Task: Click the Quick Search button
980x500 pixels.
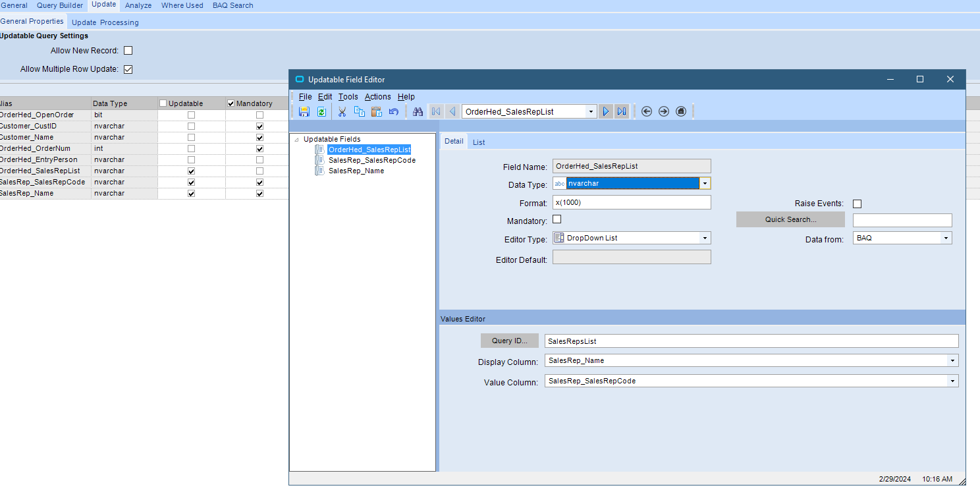Action: [790, 219]
